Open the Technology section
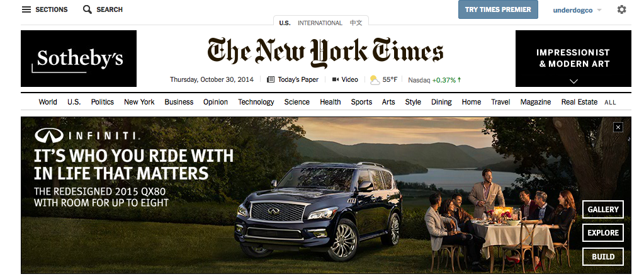This screenshot has width=644, height=279. (x=256, y=102)
